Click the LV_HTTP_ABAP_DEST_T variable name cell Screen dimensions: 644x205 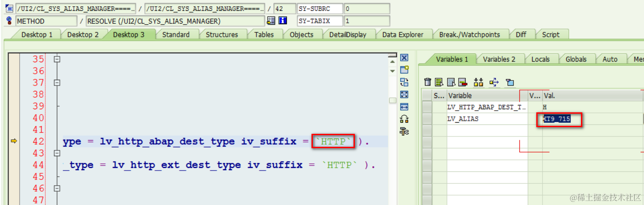coord(487,107)
